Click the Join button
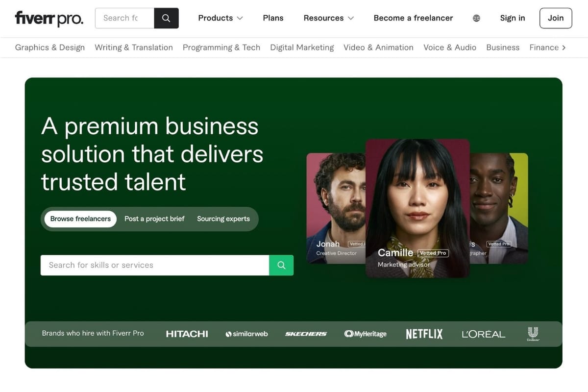The image size is (588, 392). coord(555,18)
